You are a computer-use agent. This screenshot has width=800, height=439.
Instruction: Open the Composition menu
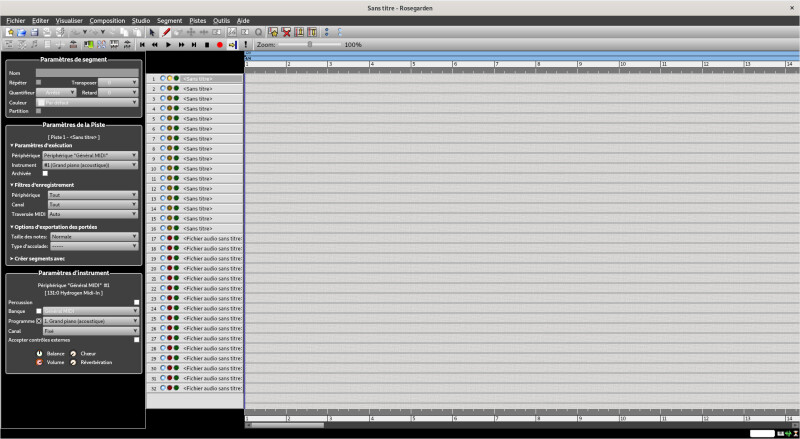pos(107,20)
